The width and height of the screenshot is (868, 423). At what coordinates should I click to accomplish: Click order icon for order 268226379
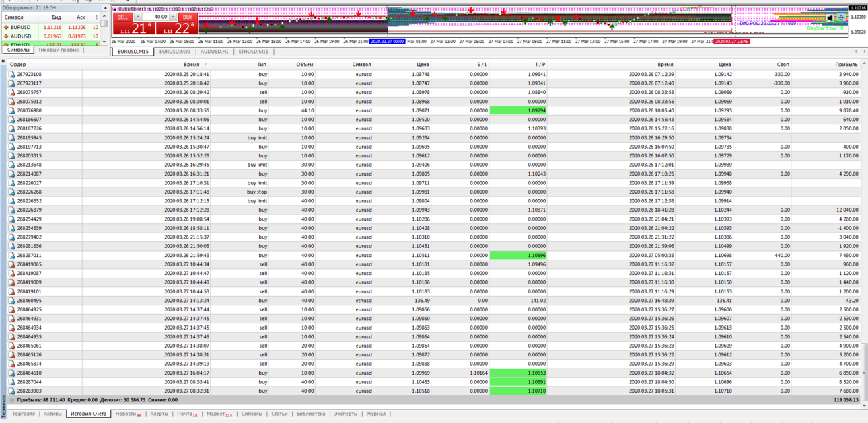pos(11,210)
